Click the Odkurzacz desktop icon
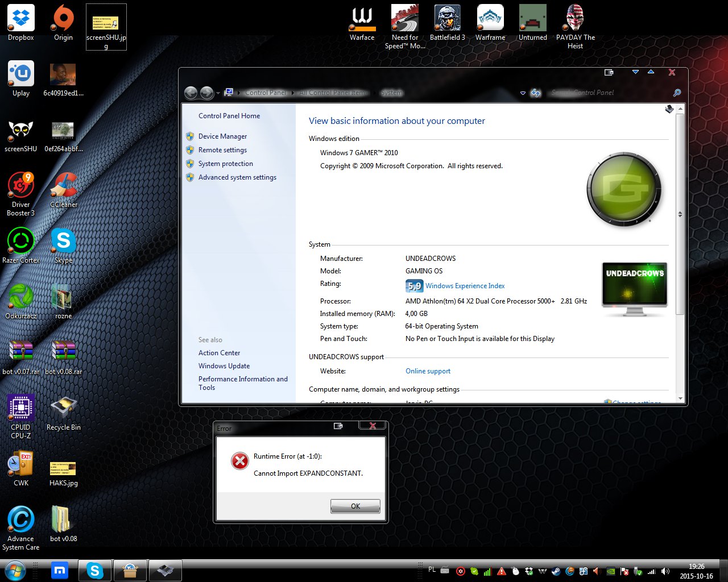 [x=21, y=301]
